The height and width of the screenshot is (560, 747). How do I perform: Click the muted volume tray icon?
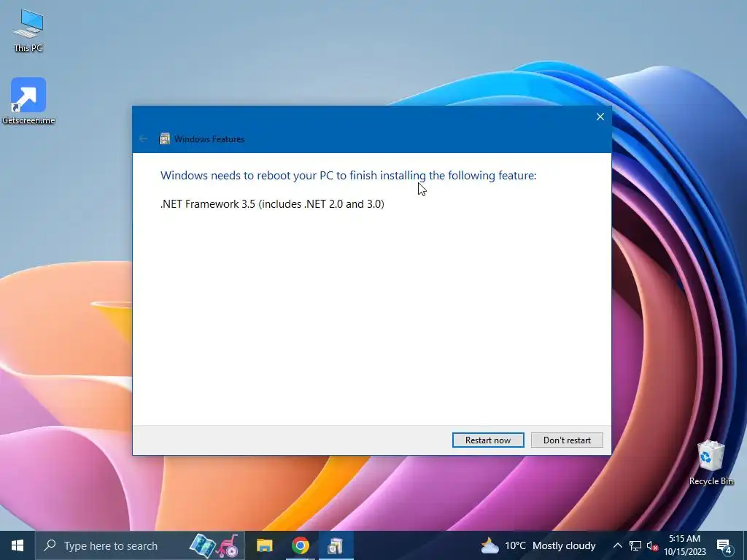point(652,545)
